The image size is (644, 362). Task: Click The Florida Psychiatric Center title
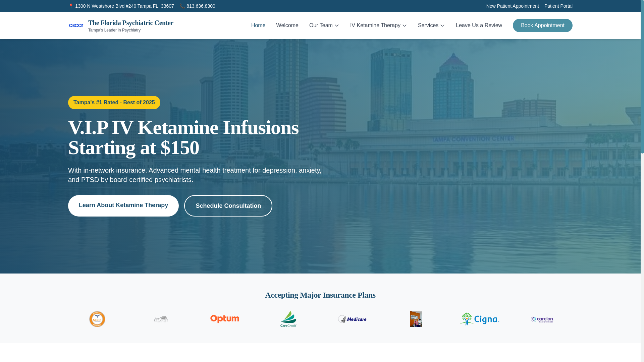[131, 23]
